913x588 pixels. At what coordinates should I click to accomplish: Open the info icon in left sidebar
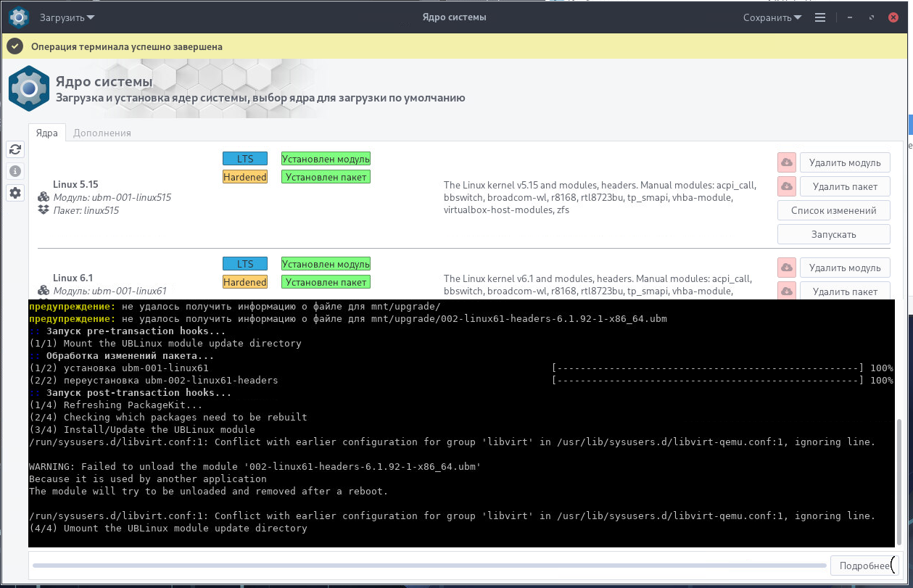click(15, 171)
